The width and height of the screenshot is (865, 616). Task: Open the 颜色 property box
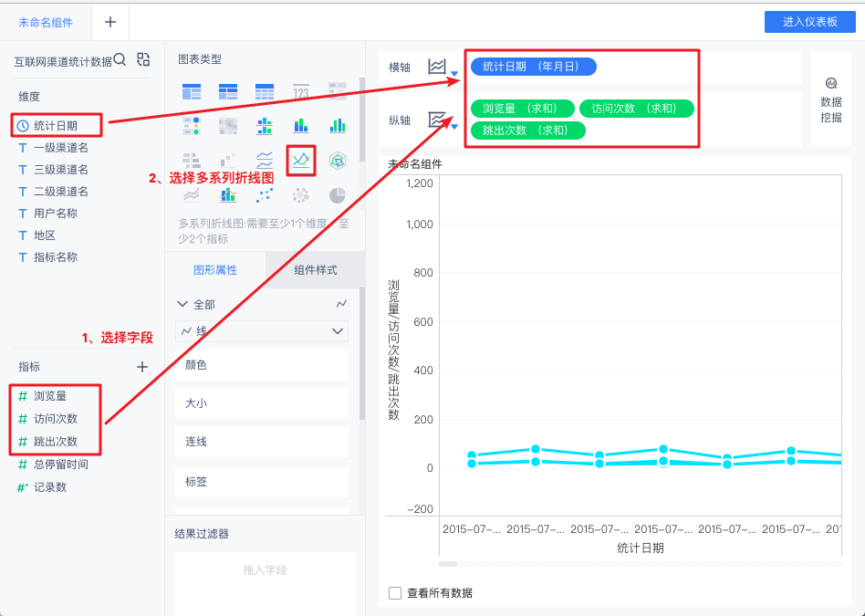262,365
